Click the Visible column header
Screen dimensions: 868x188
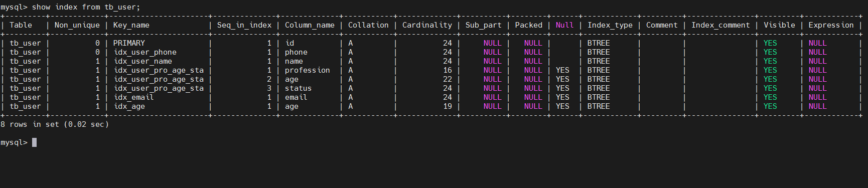click(x=779, y=25)
